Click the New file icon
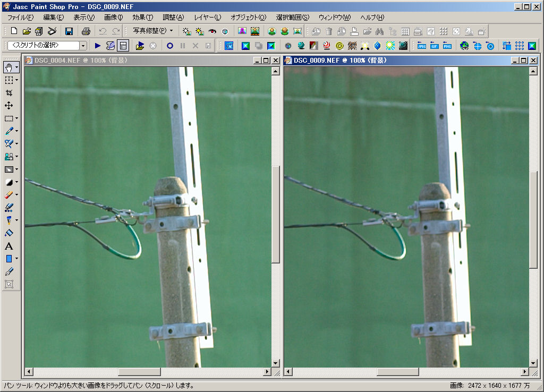Screen dimensions: 544x392 [x=14, y=31]
